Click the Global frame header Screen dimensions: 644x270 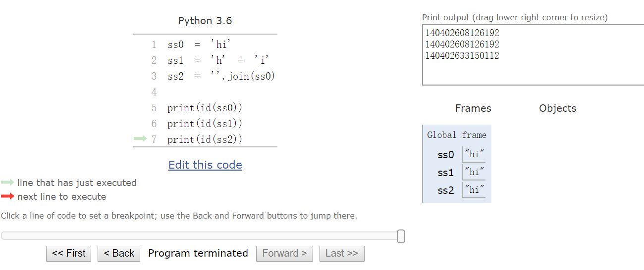coord(457,135)
